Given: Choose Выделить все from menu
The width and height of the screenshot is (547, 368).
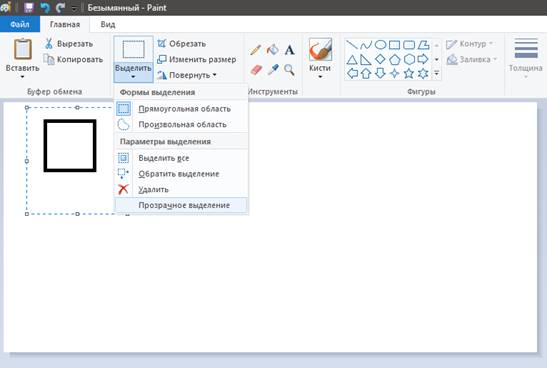Looking at the screenshot, I should click(181, 158).
